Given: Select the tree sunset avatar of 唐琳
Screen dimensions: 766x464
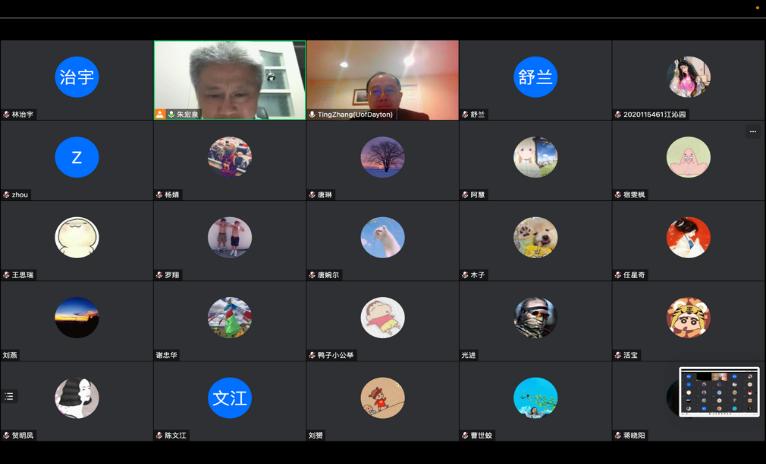Looking at the screenshot, I should 383,157.
